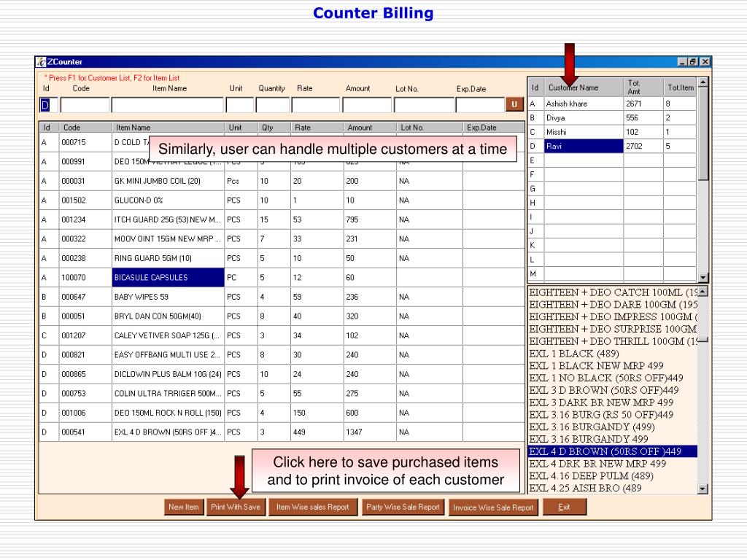Click the Rate input field
747x560 pixels.
point(315,105)
